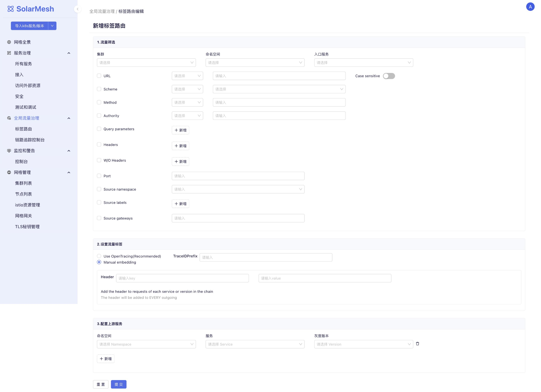
Task: Check the URL filter checkbox
Action: tap(99, 76)
